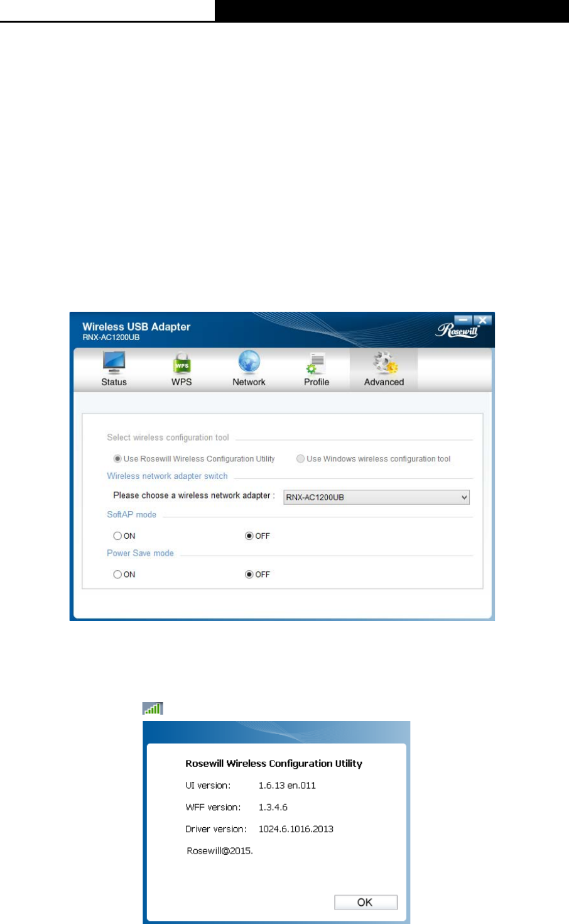Click the Rosewill Wireless Configuration Utility title

click(274, 764)
